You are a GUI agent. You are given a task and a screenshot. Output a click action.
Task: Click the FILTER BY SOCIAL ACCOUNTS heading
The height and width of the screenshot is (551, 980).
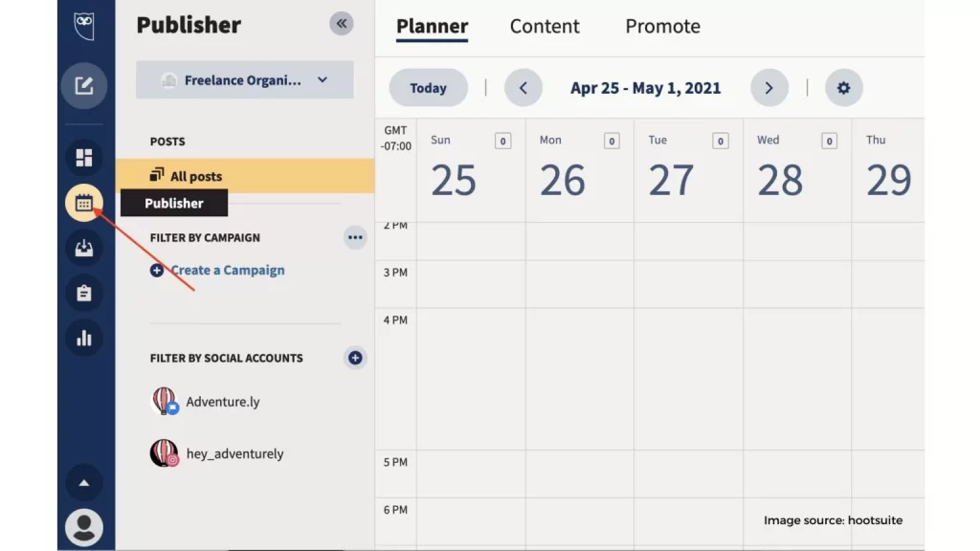tap(226, 358)
